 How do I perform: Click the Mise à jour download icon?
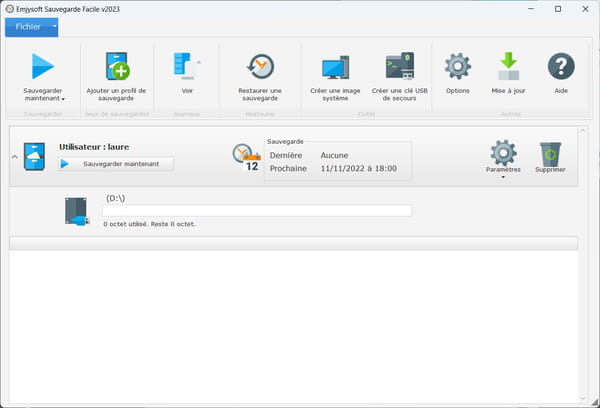(509, 66)
